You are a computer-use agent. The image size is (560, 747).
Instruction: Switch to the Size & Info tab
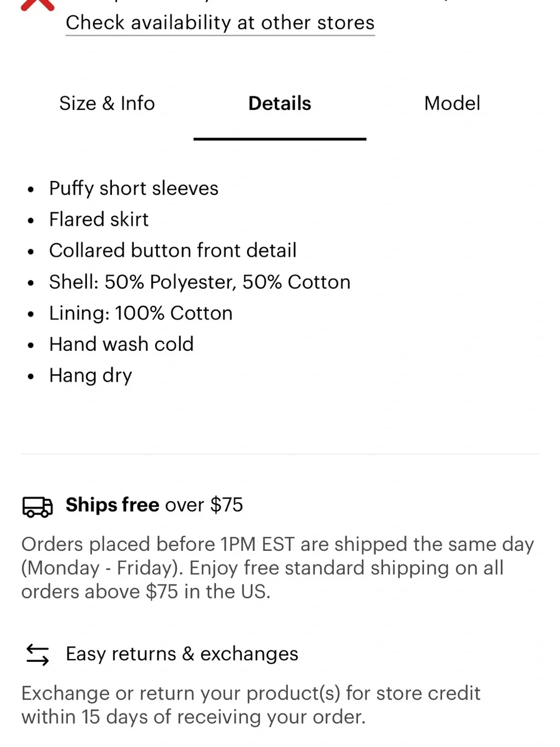click(107, 104)
